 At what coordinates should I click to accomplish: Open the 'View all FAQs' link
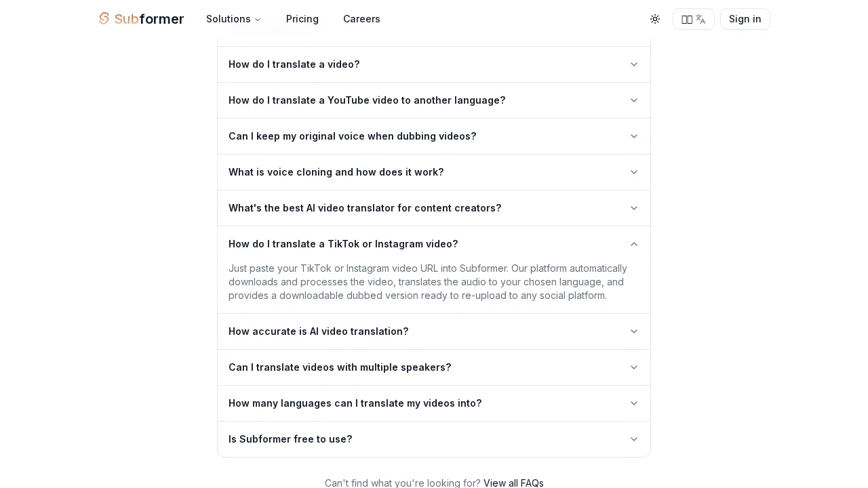513,483
